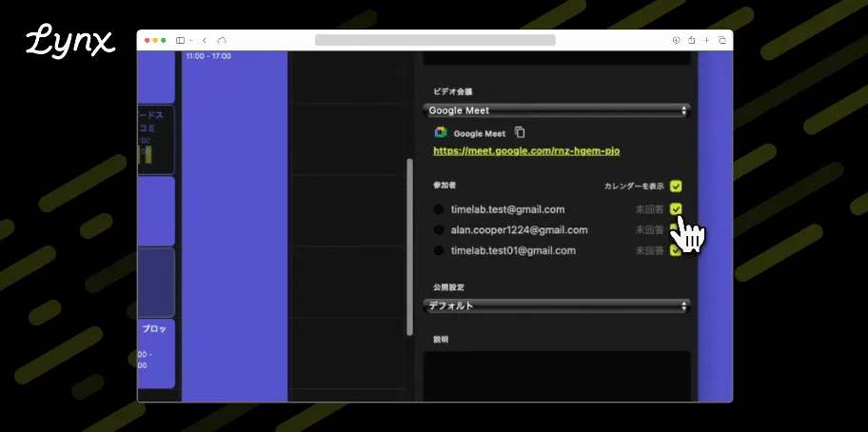The width and height of the screenshot is (868, 432).
Task: Click the vertical scrollbar of the panel
Action: 409,247
